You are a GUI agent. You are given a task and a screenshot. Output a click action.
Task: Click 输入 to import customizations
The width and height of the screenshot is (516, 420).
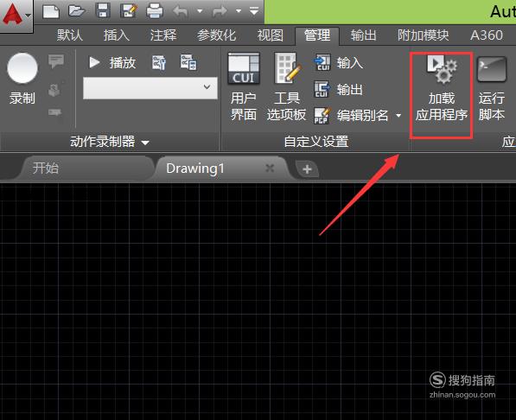click(x=339, y=62)
